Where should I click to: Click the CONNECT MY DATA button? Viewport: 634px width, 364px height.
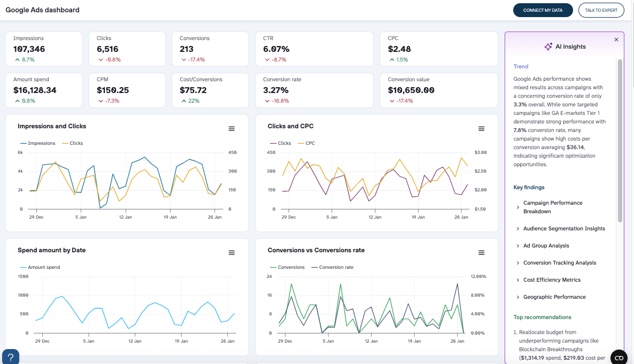(543, 10)
